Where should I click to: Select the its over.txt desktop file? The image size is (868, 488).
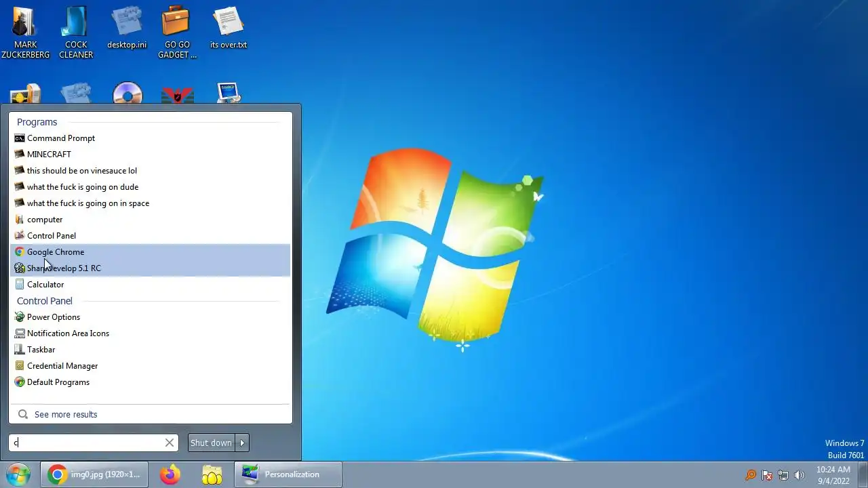pyautogui.click(x=229, y=27)
